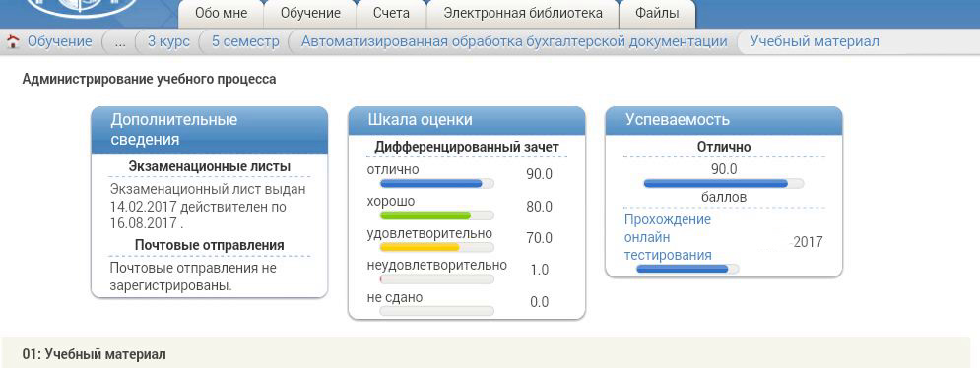The width and height of the screenshot is (980, 368).
Task: Open Автоматизированная обработка бухгалтерской документации breadcrumb
Action: (514, 42)
